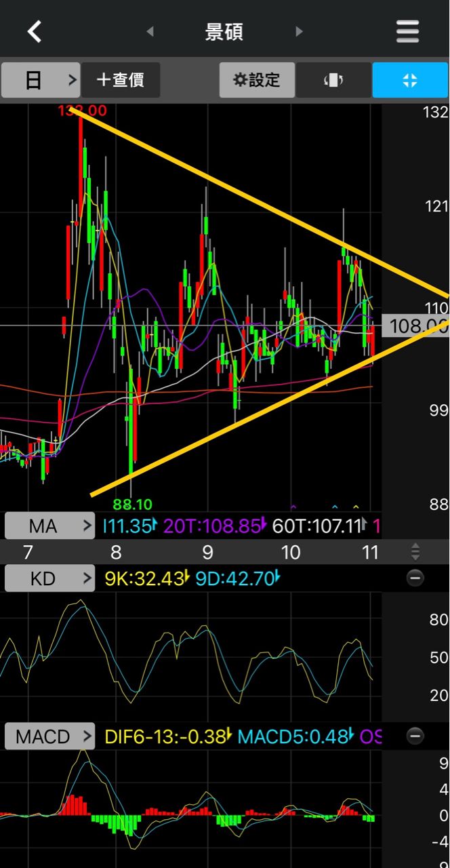Select month 11 on the date axis
Image resolution: width=450 pixels, height=868 pixels.
point(369,552)
